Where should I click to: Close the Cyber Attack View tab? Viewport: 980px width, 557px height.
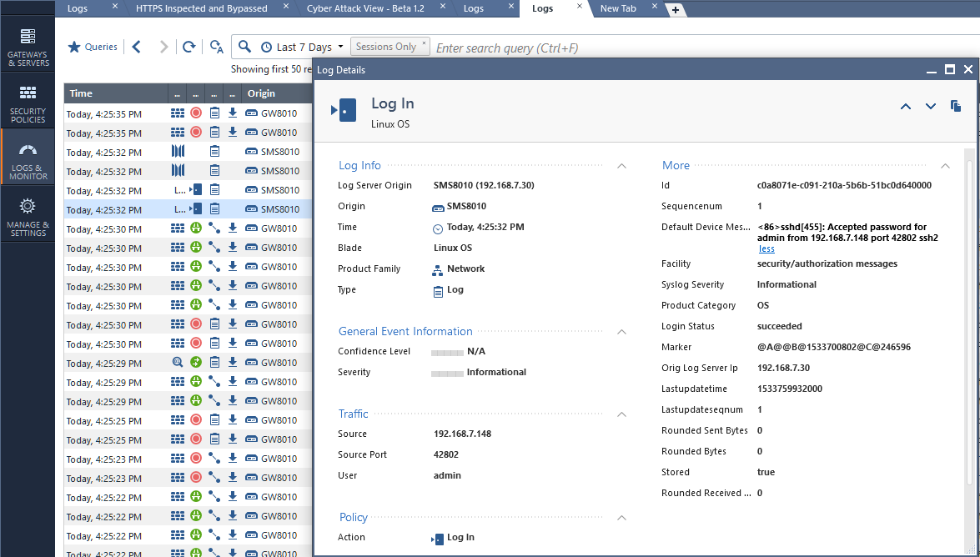pyautogui.click(x=443, y=6)
